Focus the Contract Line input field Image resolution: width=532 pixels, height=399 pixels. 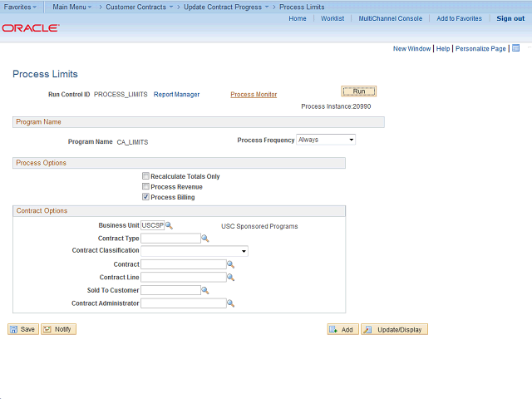pyautogui.click(x=184, y=277)
